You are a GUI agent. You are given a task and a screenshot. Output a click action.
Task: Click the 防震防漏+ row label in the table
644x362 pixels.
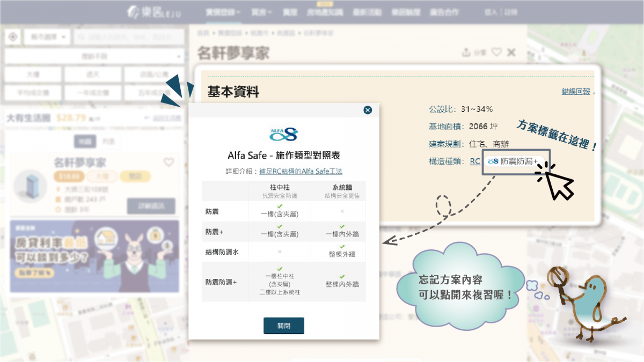[x=221, y=282]
